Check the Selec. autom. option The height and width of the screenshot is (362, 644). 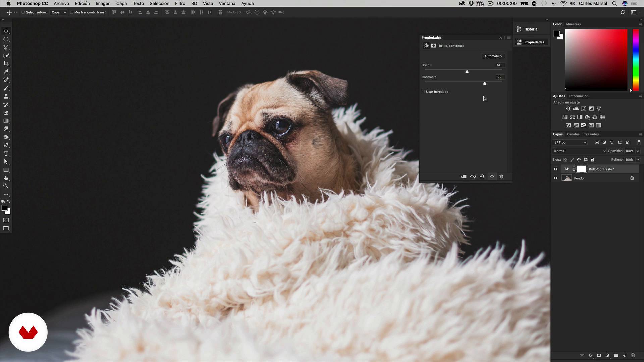pyautogui.click(x=23, y=12)
